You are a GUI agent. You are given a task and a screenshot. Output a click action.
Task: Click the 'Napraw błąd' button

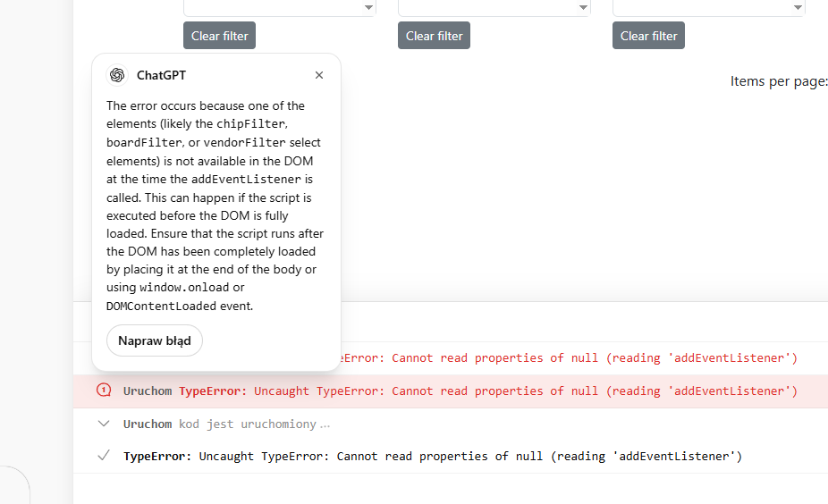click(154, 340)
